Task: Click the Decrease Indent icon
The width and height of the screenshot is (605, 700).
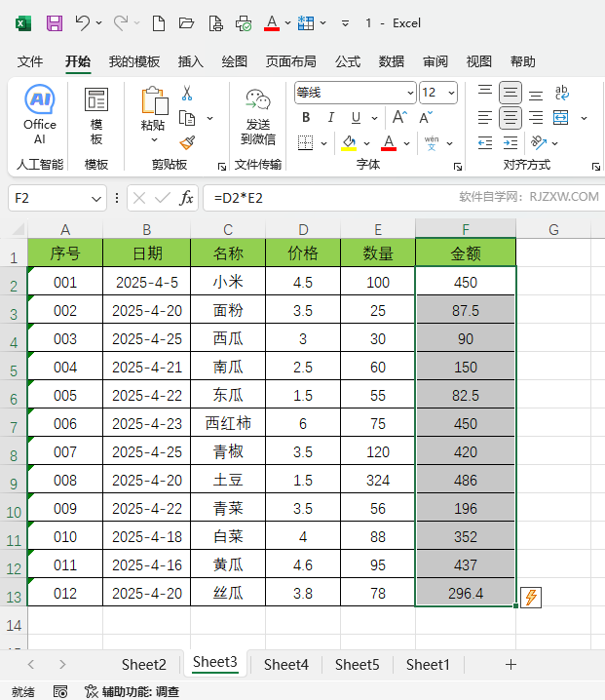Action: point(484,143)
